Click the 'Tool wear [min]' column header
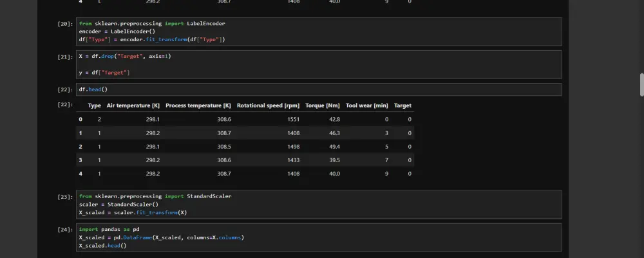The height and width of the screenshot is (258, 644). pyautogui.click(x=367, y=106)
